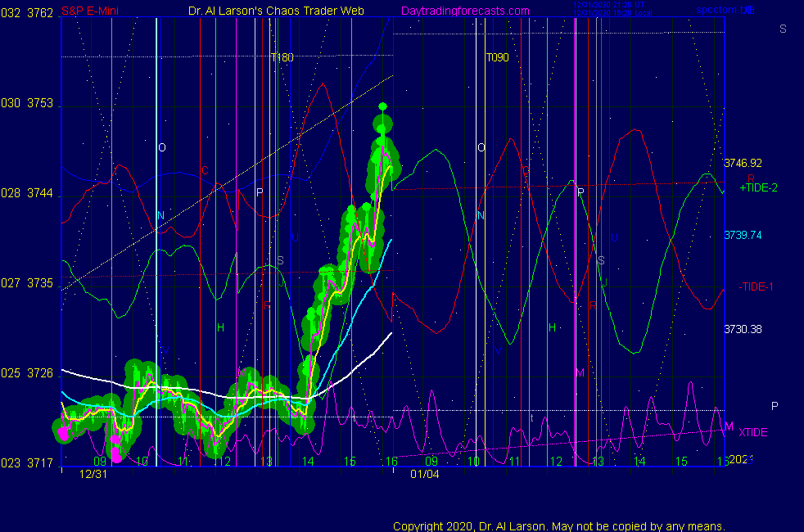804x532 pixels.
Task: Select the 3746.92 price value
Action: pos(743,163)
